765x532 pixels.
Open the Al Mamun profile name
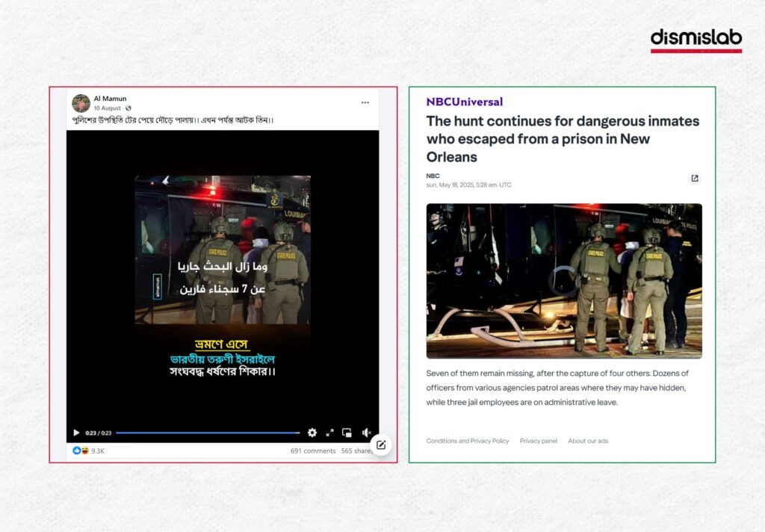click(110, 99)
